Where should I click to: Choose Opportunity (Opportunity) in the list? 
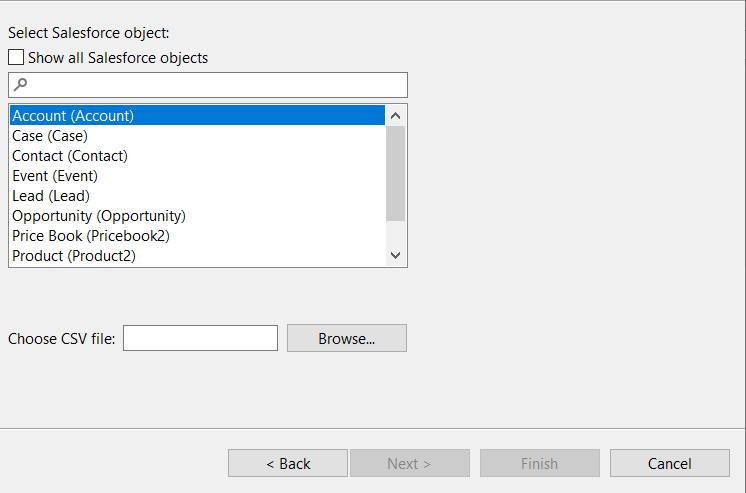[99, 216]
